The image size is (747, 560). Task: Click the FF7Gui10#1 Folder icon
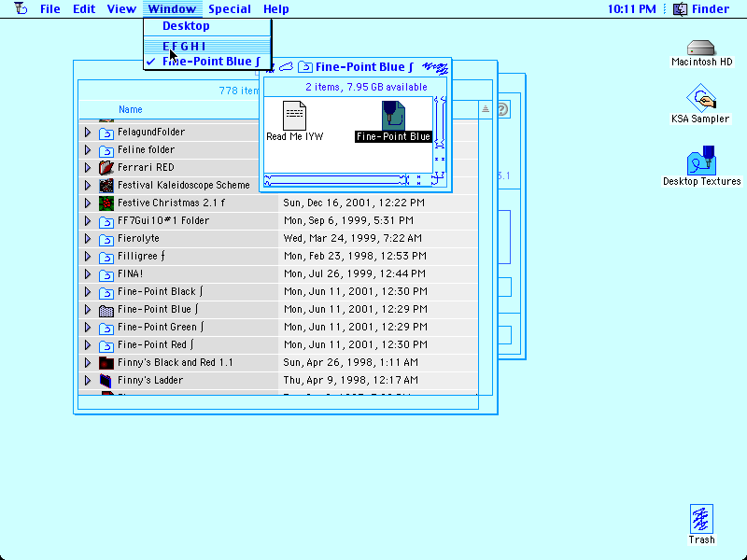point(106,221)
